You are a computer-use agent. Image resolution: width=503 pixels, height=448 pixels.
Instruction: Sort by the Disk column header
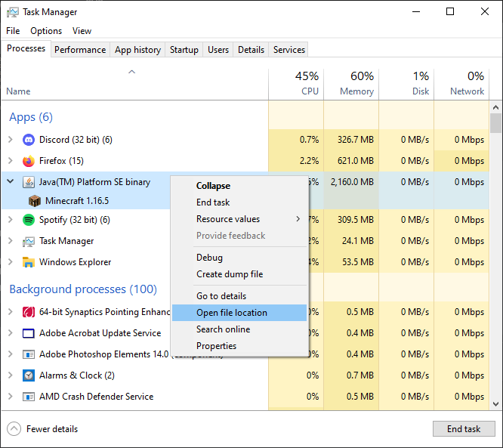tap(406, 84)
